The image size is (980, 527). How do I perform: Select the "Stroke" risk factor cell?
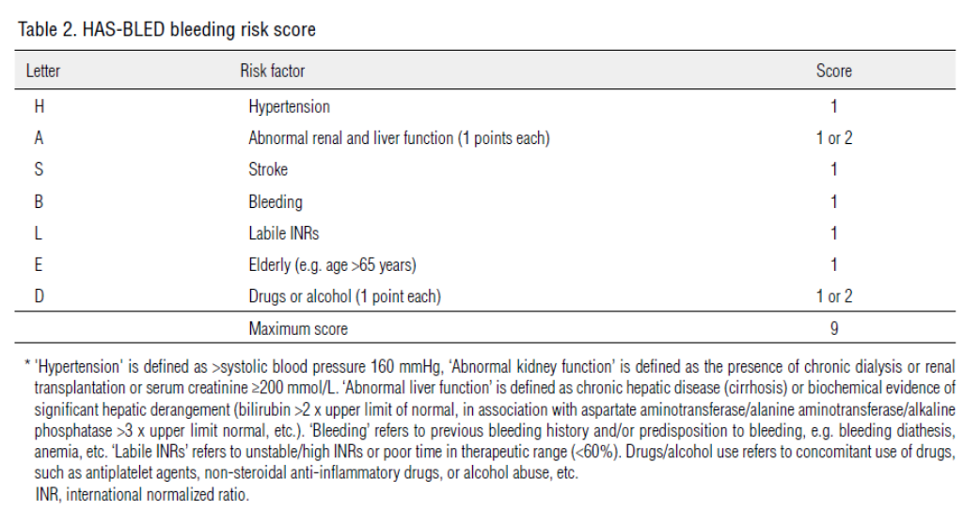(268, 170)
